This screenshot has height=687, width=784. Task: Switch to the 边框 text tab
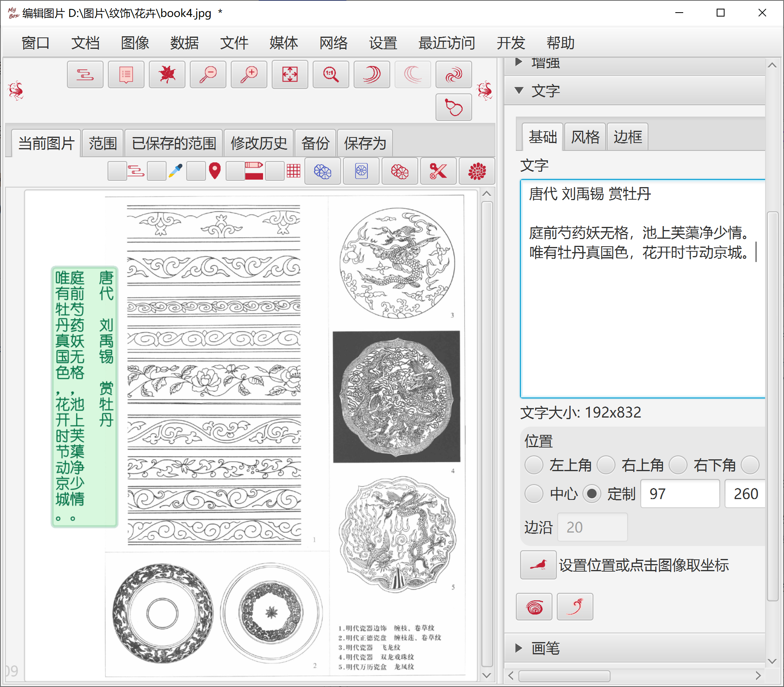(628, 137)
